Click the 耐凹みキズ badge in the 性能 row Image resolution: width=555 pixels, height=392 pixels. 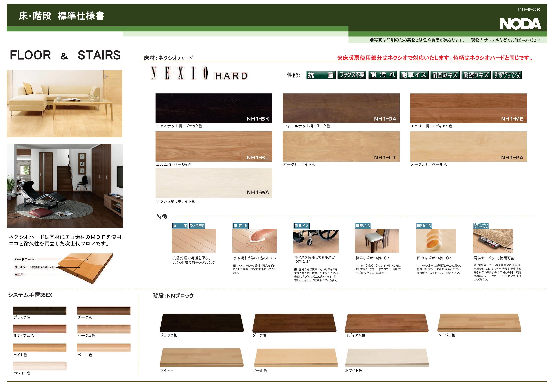tap(445, 75)
